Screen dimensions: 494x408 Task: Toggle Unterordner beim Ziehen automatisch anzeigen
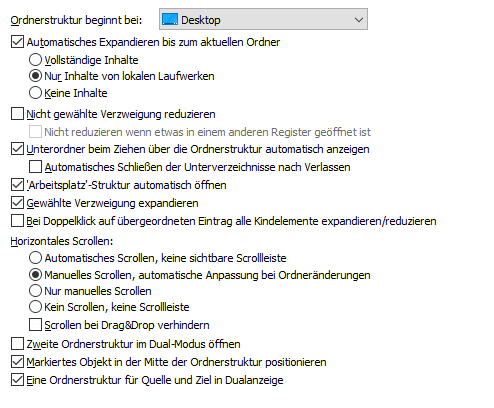(x=17, y=149)
